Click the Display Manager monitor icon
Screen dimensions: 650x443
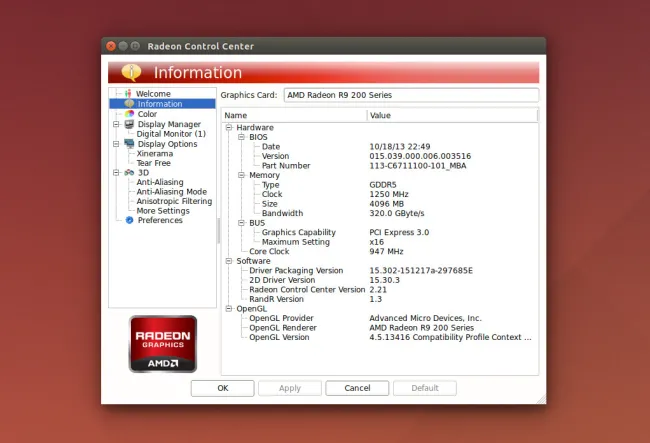point(128,124)
